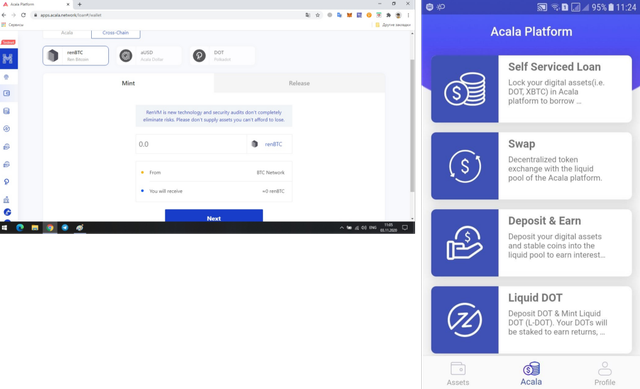Screen dimensions: 640x389
Task: Click the blue circular G sidebar icon
Action: (7, 212)
